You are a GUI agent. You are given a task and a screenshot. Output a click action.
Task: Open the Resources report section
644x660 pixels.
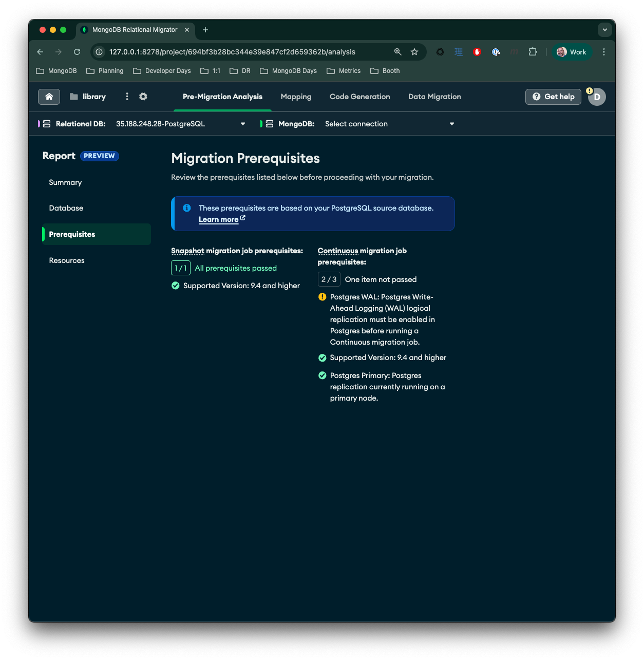[x=67, y=260]
